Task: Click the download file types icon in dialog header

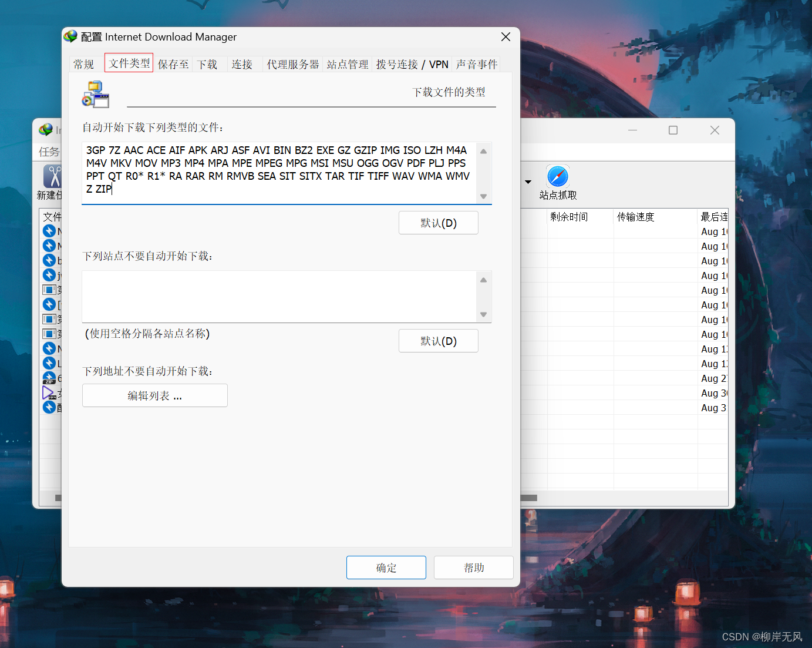Action: pyautogui.click(x=96, y=95)
